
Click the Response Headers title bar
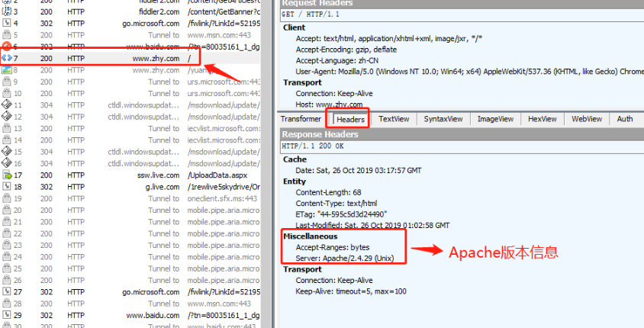click(x=462, y=134)
